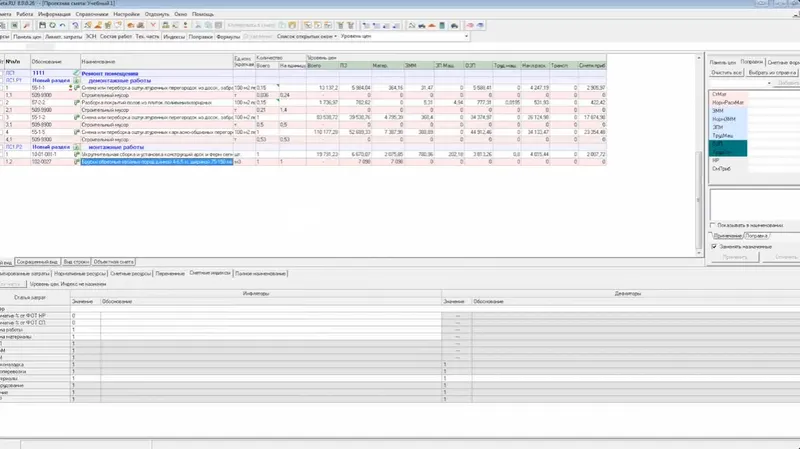The width and height of the screenshot is (800, 449).
Task: Click the yellow clipboard icon after the copy field
Action: [292, 25]
